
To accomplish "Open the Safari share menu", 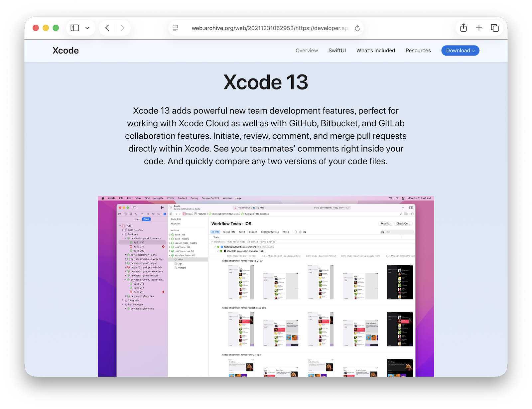I will pyautogui.click(x=464, y=28).
